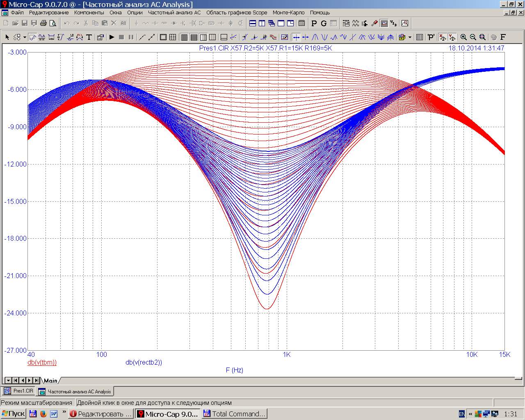The image size is (525, 420).
Task: Click the calculator icon in toolbar
Action: pyautogui.click(x=302, y=23)
